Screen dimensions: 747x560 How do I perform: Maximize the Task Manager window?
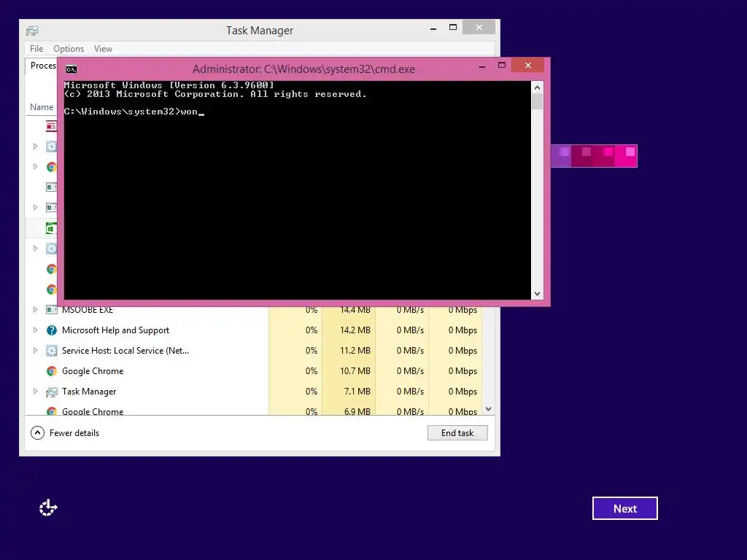(453, 28)
